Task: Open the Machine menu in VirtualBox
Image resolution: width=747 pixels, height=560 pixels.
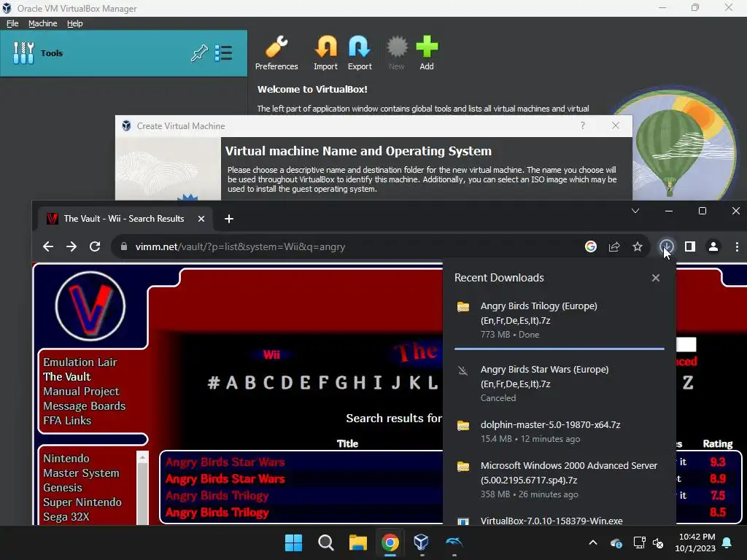Action: click(42, 23)
